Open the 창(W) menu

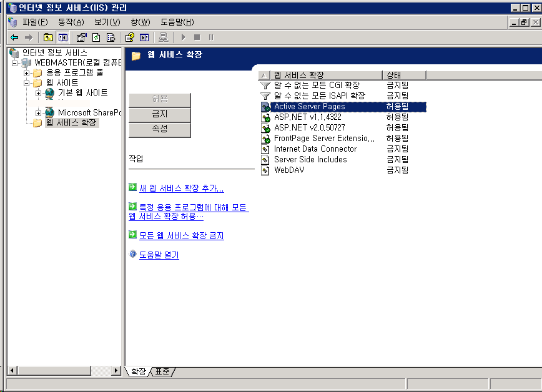point(140,22)
